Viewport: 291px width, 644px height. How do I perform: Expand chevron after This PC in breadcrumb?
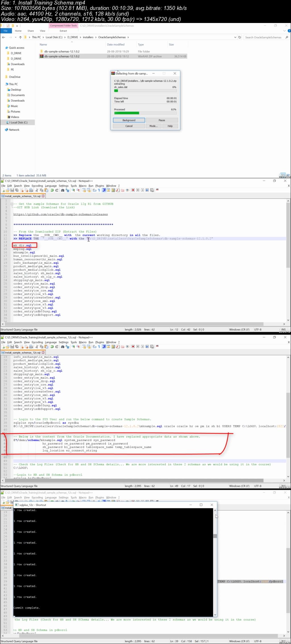(x=43, y=37)
